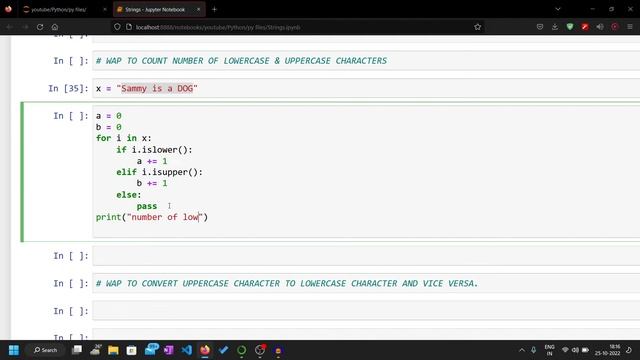
Task: Click the 'elif i.isupper():' code line
Action: [x=159, y=172]
